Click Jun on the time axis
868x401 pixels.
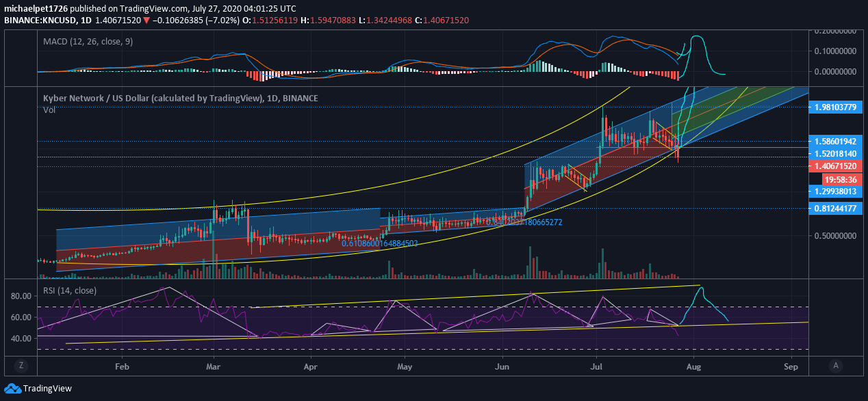point(502,366)
